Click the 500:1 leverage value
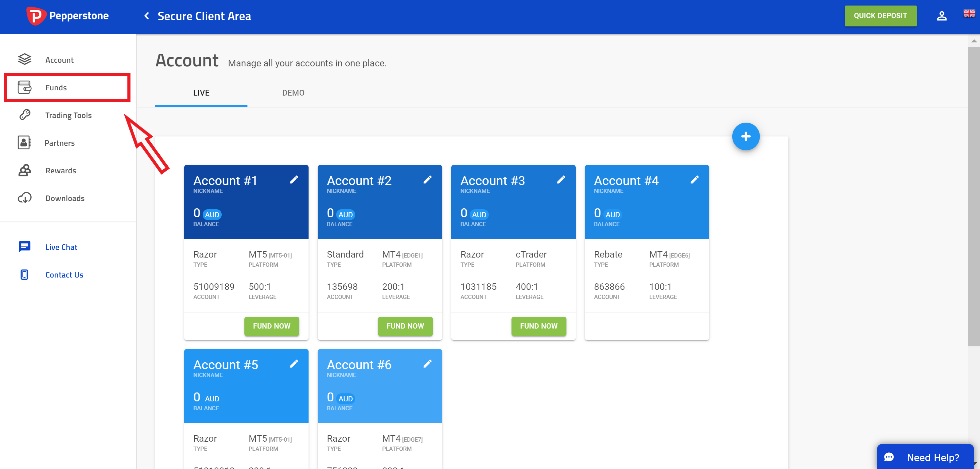Viewport: 980px width, 469px height. tap(260, 287)
